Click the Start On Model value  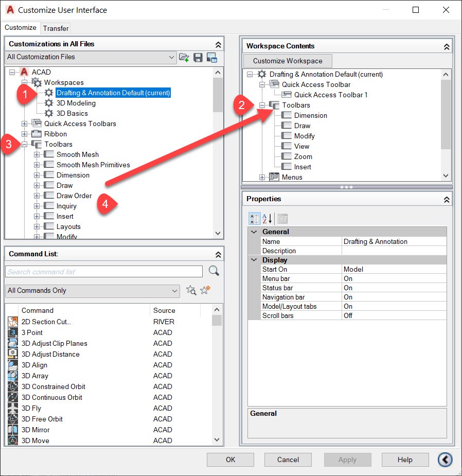[394, 269]
